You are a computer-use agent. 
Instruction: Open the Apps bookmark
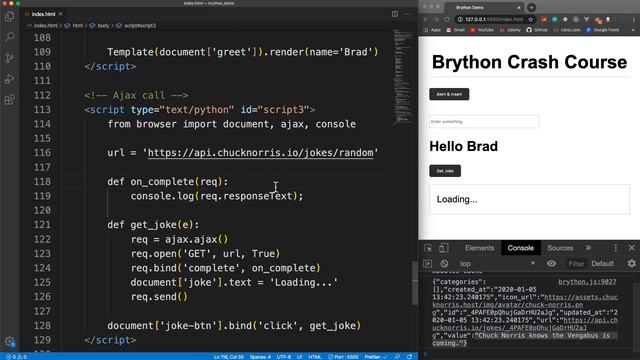[x=433, y=30]
